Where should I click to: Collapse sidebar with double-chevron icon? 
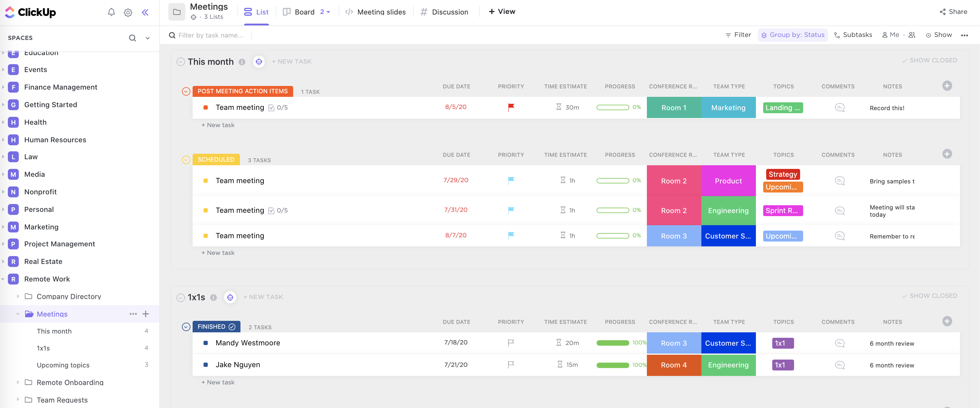coord(145,12)
